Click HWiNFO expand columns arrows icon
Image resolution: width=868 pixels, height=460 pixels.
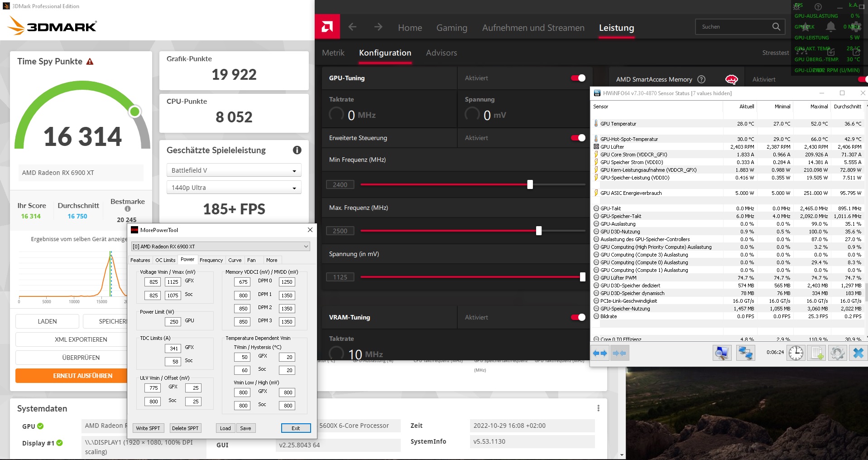pos(600,353)
